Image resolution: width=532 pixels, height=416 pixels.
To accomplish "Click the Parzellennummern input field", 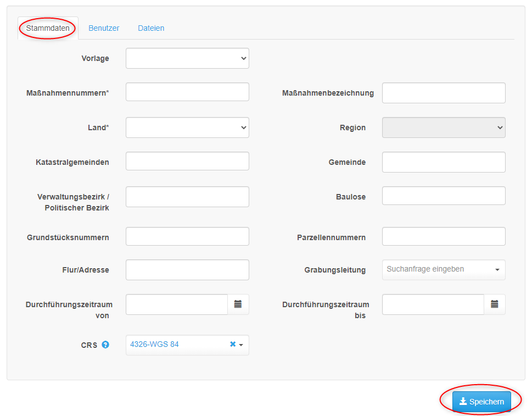I will [444, 237].
